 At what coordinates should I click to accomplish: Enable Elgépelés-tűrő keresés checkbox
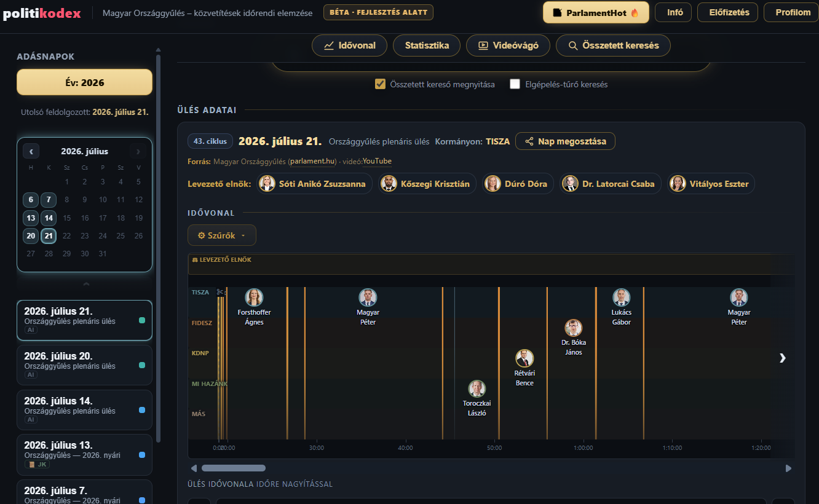[x=515, y=84]
